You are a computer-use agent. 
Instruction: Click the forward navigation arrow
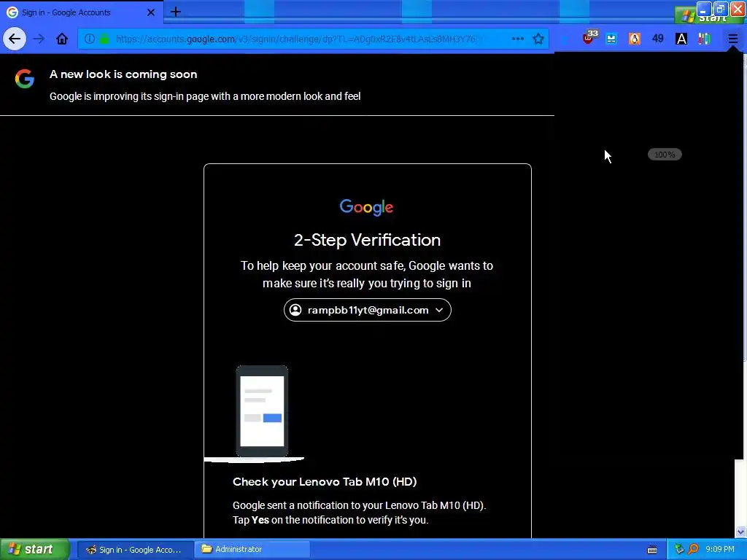39,39
